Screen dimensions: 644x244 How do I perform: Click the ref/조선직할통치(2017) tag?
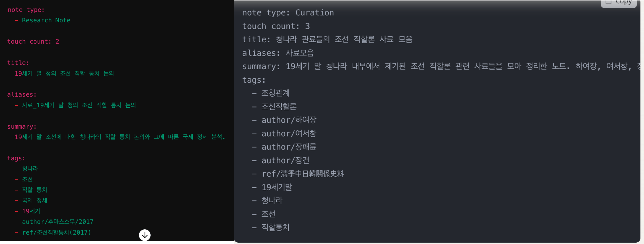coord(56,232)
